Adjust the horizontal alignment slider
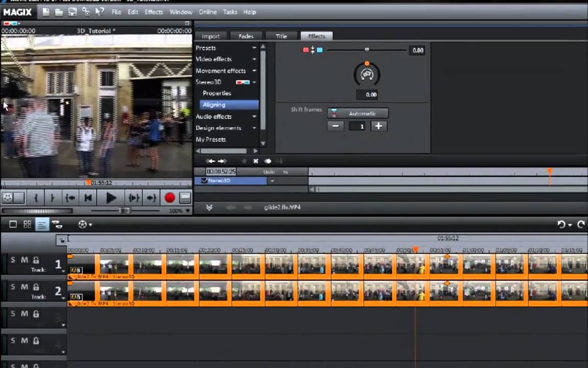This screenshot has width=588, height=368. (367, 50)
